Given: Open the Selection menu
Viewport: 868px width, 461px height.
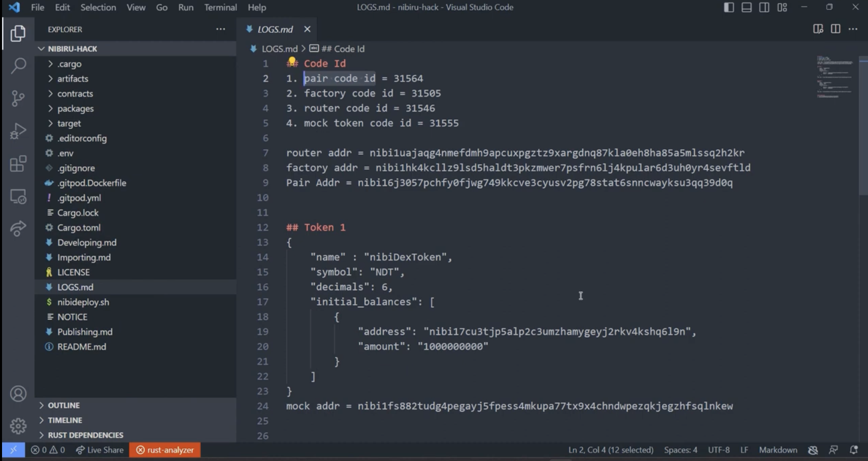Looking at the screenshot, I should [x=98, y=7].
